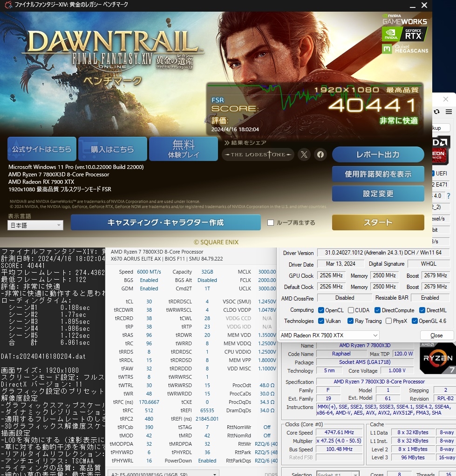Image resolution: width=456 pixels, height=476 pixels.
Task: Click the WHQL digital signature field
Action: pyautogui.click(x=429, y=264)
